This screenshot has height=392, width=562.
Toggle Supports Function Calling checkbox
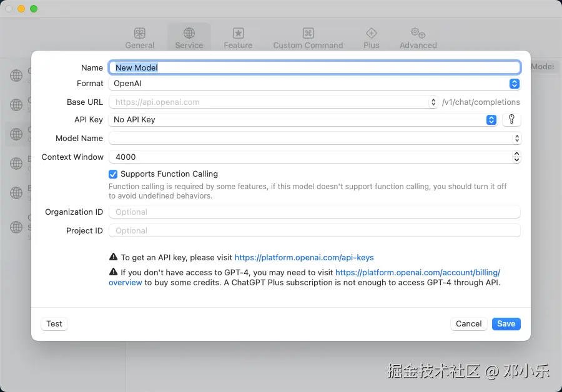coord(113,174)
